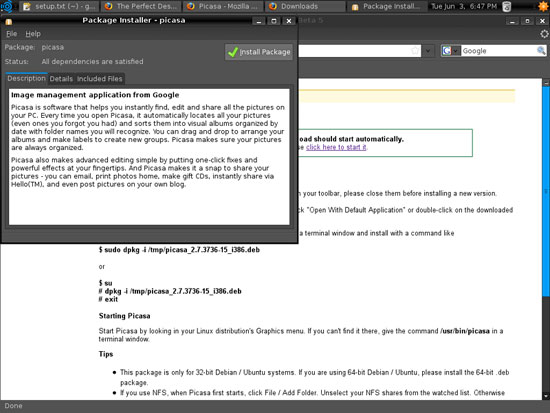Switch to the Downloads taskbar window
Image resolution: width=550 pixels, height=413 pixels.
(x=305, y=6)
